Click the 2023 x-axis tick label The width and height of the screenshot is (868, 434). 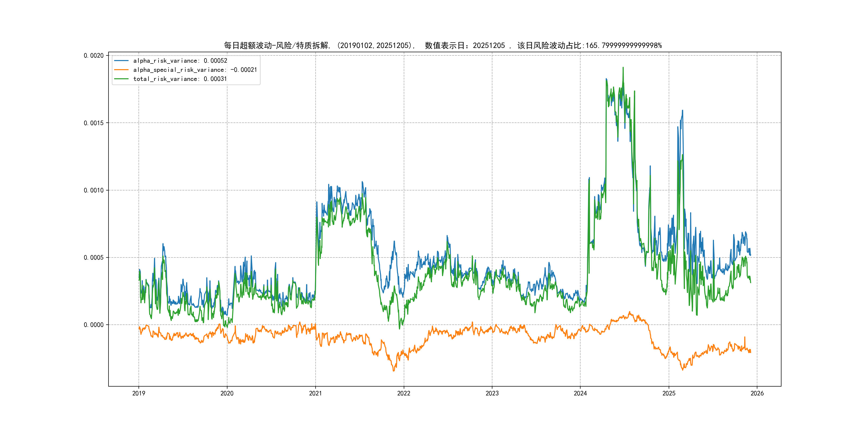click(492, 393)
